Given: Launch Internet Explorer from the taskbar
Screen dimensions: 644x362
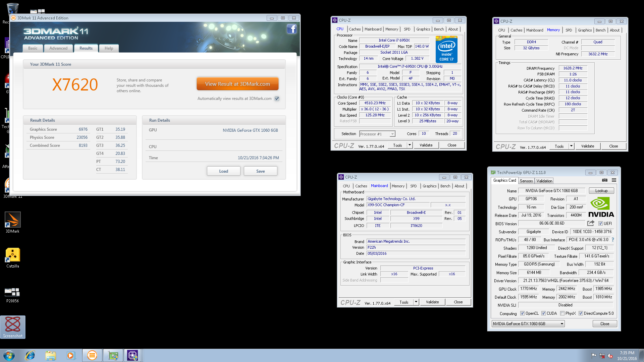Looking at the screenshot, I should (30, 355).
